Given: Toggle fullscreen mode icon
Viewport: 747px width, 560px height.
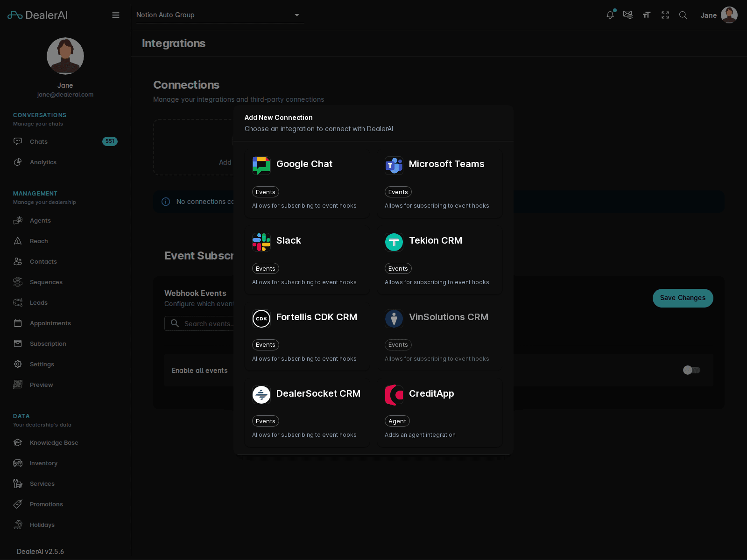Looking at the screenshot, I should pyautogui.click(x=665, y=15).
